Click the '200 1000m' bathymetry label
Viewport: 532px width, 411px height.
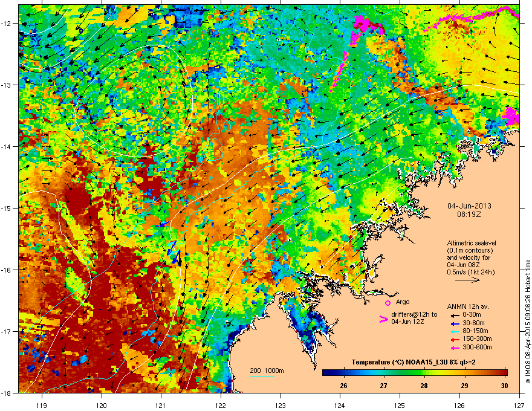pos(267,371)
